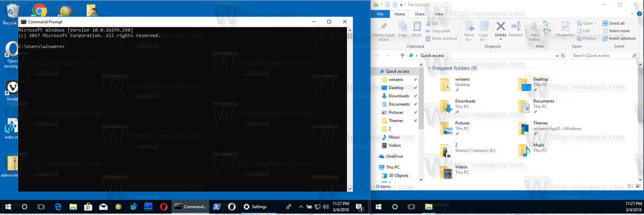Select This PC in navigation pane
The width and height of the screenshot is (644, 215).
click(393, 167)
